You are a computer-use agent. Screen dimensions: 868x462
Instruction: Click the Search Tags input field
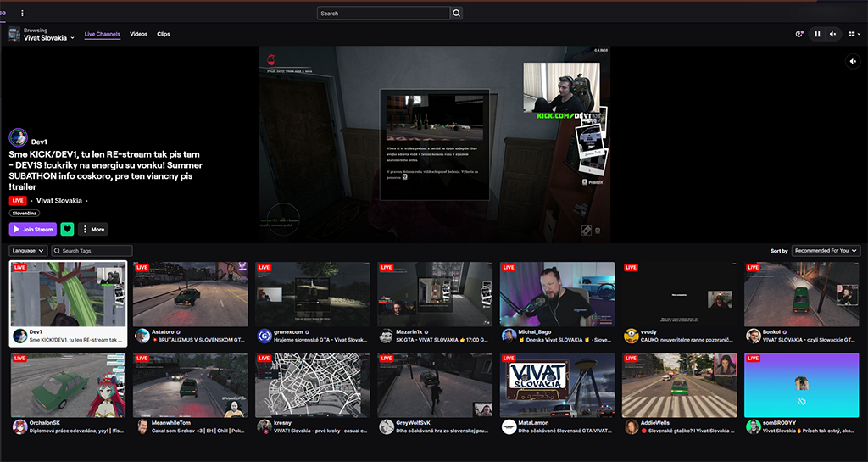coord(92,251)
